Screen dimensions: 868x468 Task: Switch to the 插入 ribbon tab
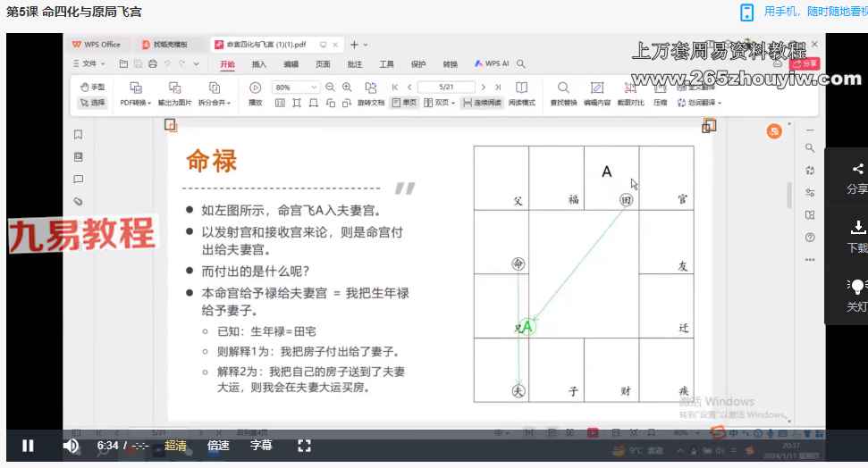259,64
